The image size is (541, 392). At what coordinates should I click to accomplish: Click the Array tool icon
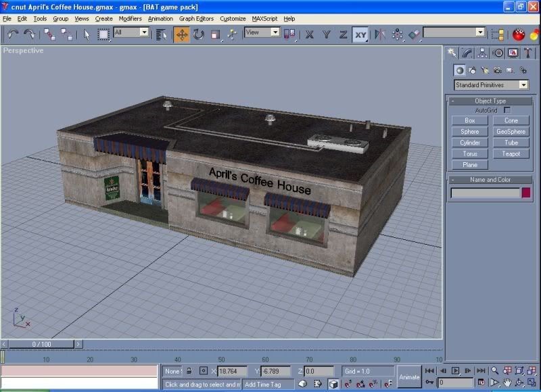coord(397,34)
